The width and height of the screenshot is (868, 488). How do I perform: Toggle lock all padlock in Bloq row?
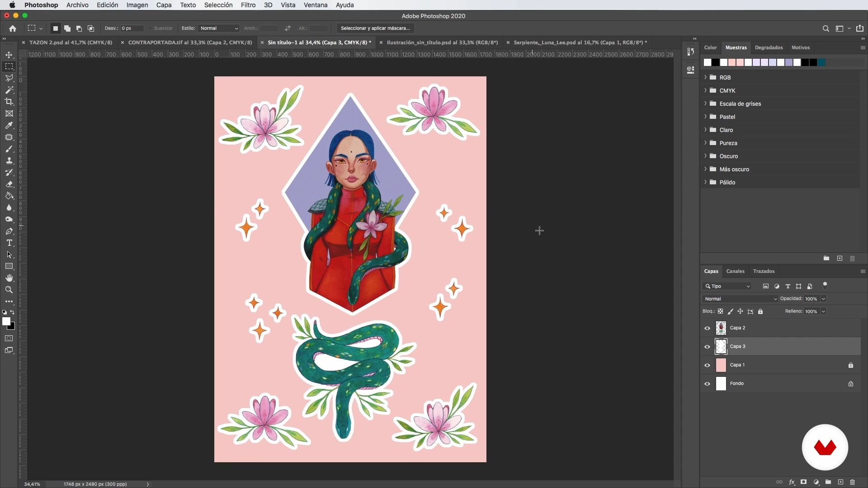760,311
